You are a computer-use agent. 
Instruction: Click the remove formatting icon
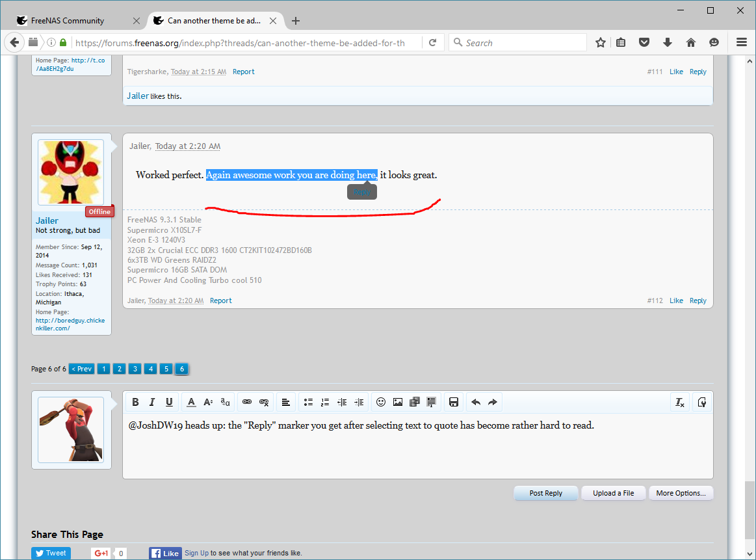(680, 402)
